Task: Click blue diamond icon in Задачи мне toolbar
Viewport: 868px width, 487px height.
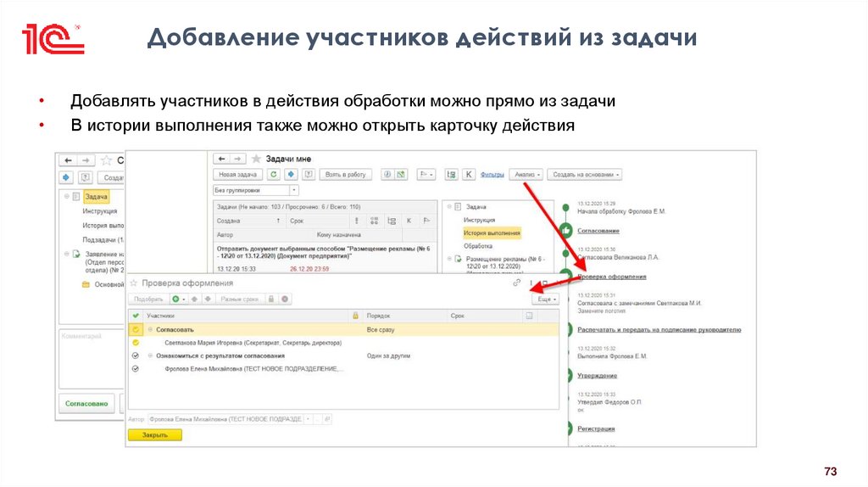Action: coord(292,175)
